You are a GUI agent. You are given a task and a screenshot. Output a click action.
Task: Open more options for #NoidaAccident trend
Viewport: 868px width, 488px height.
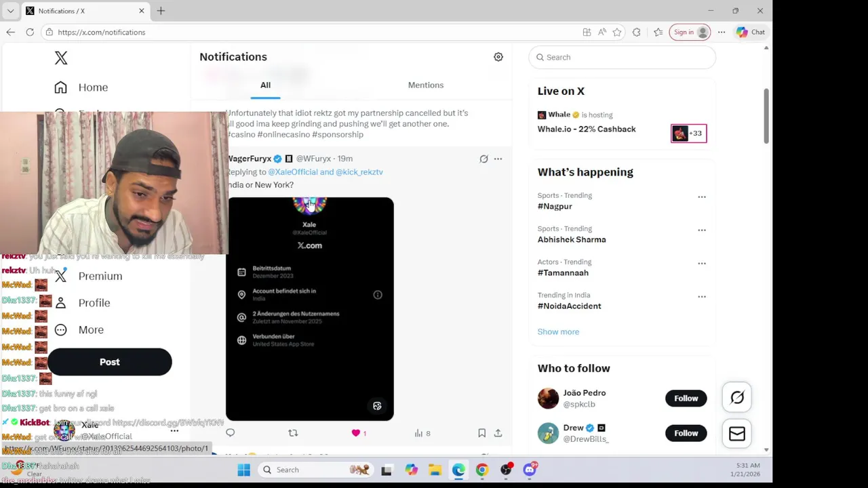[702, 297]
